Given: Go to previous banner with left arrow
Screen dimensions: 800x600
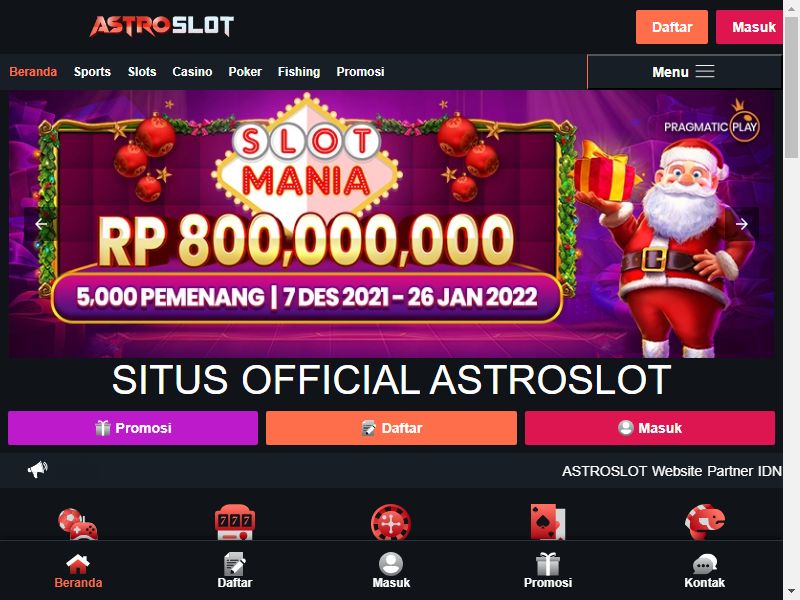Looking at the screenshot, I should [x=41, y=224].
